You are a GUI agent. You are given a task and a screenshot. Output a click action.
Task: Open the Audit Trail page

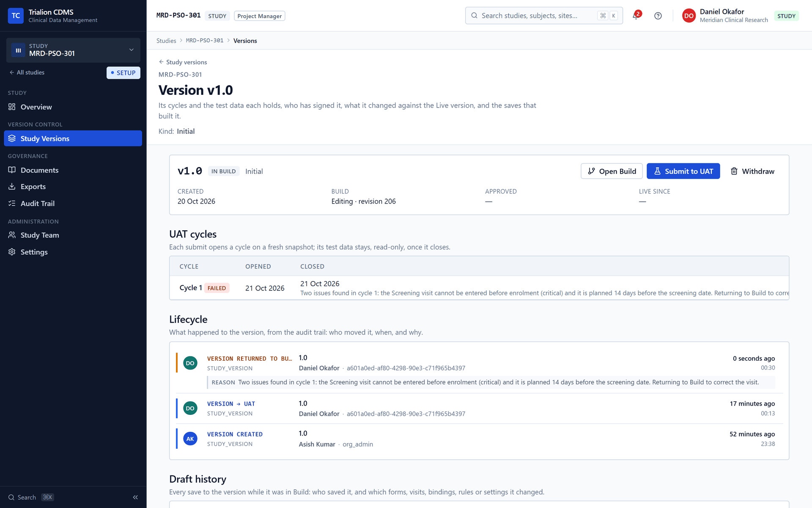pos(73,203)
